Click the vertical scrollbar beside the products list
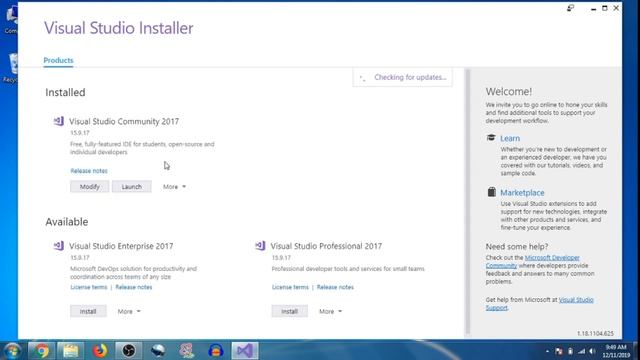Screen dimensions: 640x360 467,202
